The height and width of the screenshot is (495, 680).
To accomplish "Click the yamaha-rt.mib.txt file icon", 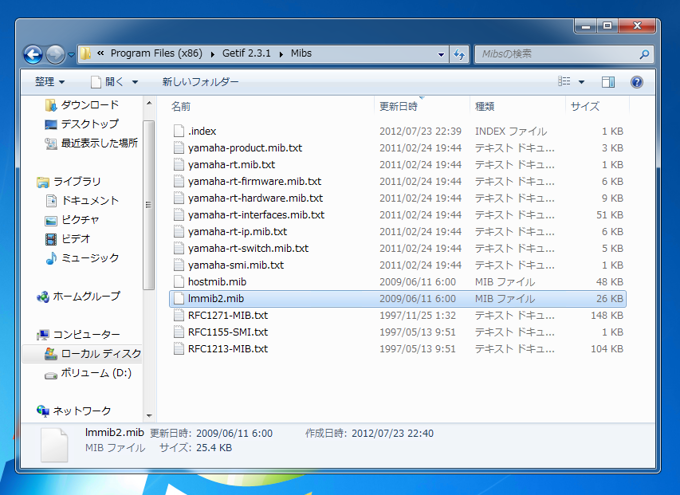I will point(179,164).
